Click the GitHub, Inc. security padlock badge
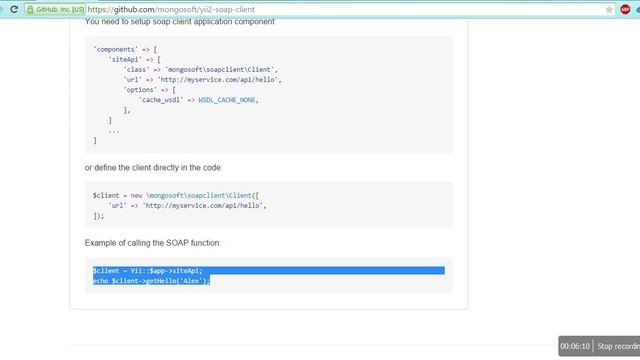The height and width of the screenshot is (360, 640). [55, 9]
